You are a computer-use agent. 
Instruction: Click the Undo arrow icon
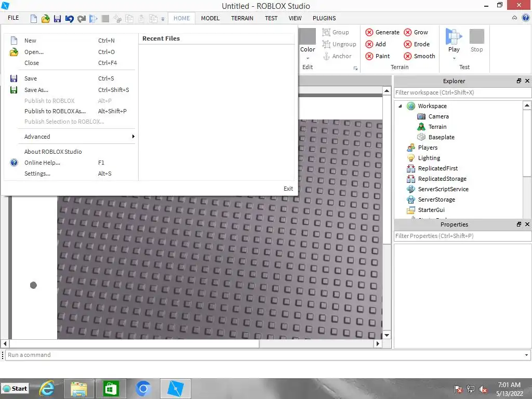(69, 18)
